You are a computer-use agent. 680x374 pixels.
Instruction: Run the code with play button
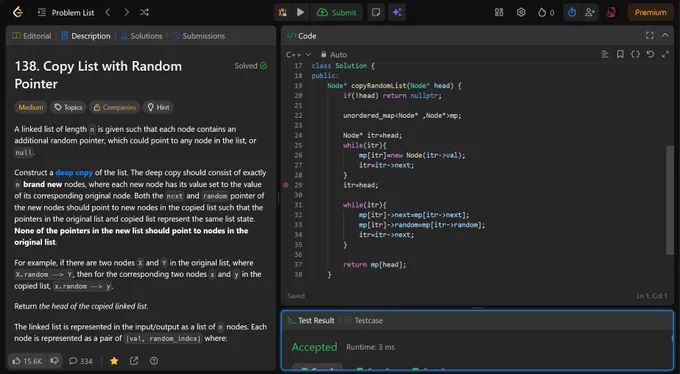300,13
